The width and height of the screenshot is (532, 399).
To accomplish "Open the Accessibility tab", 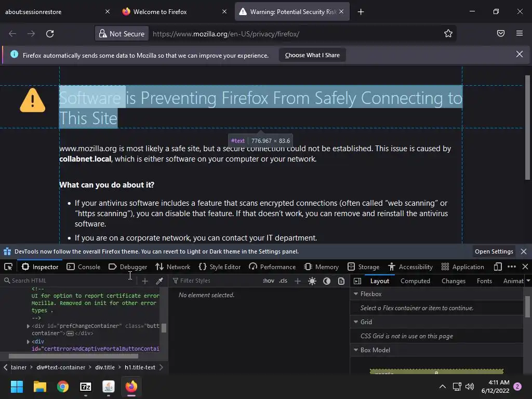I will [x=410, y=267].
